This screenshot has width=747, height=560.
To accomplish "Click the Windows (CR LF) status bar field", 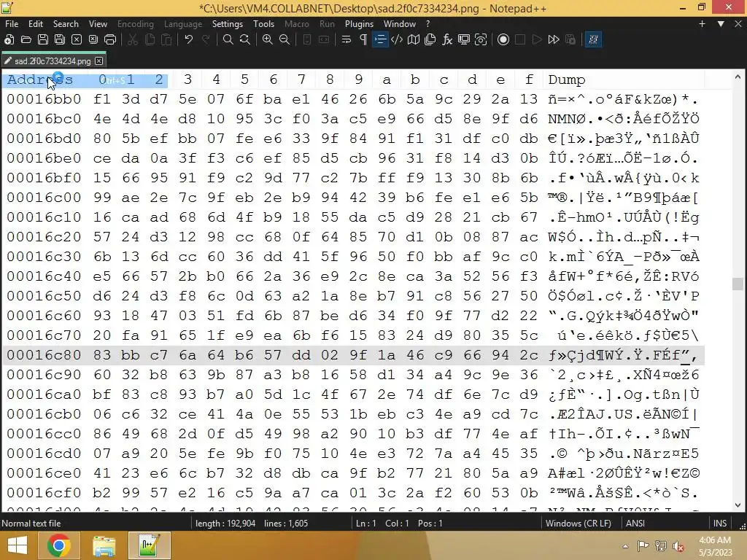I will 578,524.
